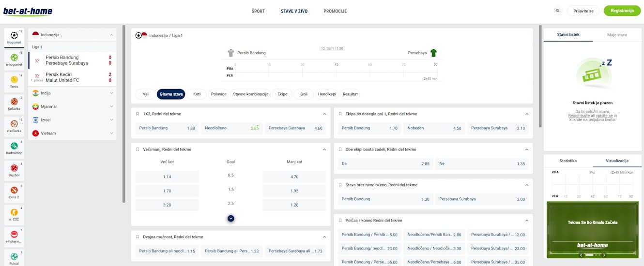Bet on Persib Bandung at 1.88
Screen dimensions: 644x266
coord(167,128)
